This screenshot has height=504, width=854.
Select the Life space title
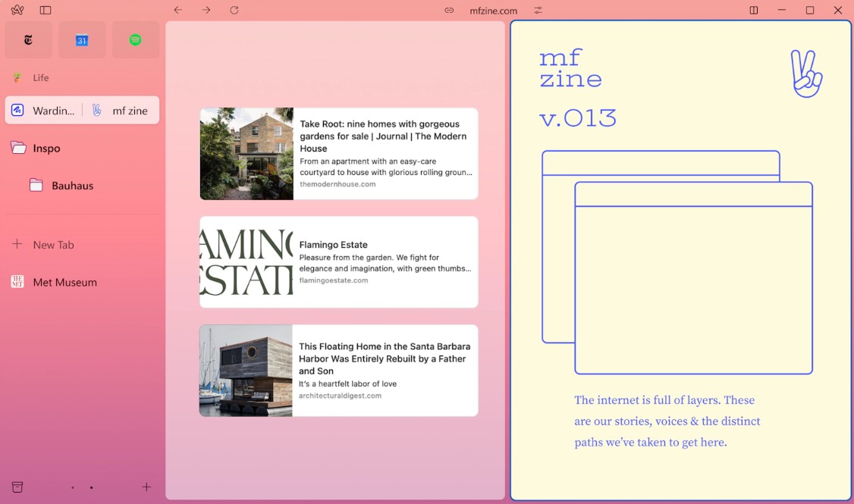click(x=41, y=78)
